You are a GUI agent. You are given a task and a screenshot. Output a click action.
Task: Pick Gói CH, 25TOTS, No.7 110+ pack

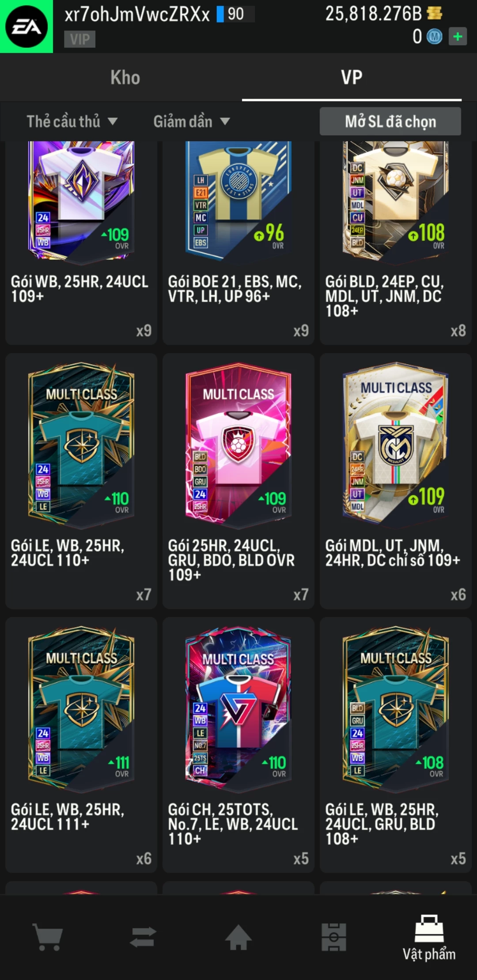coord(238,745)
